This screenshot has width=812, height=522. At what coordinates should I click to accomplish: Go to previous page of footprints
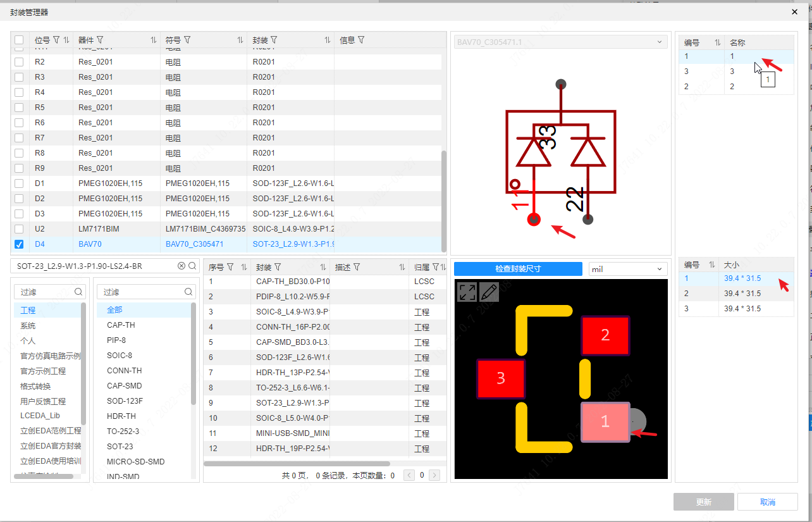(409, 475)
